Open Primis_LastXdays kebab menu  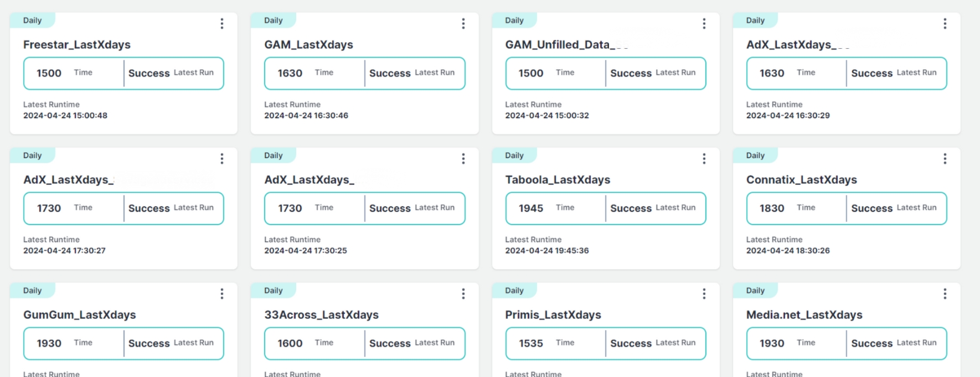pos(704,293)
